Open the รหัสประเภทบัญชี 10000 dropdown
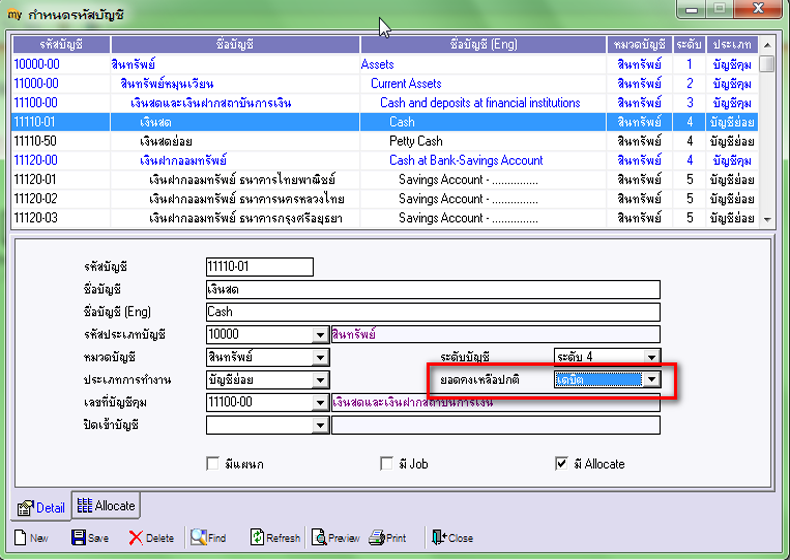Screen dimensions: 790x560 (320, 335)
